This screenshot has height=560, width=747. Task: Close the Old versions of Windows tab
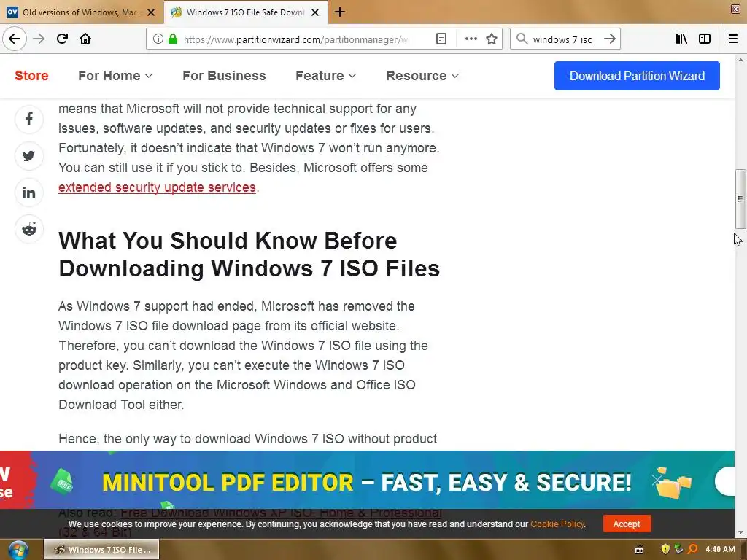(151, 12)
